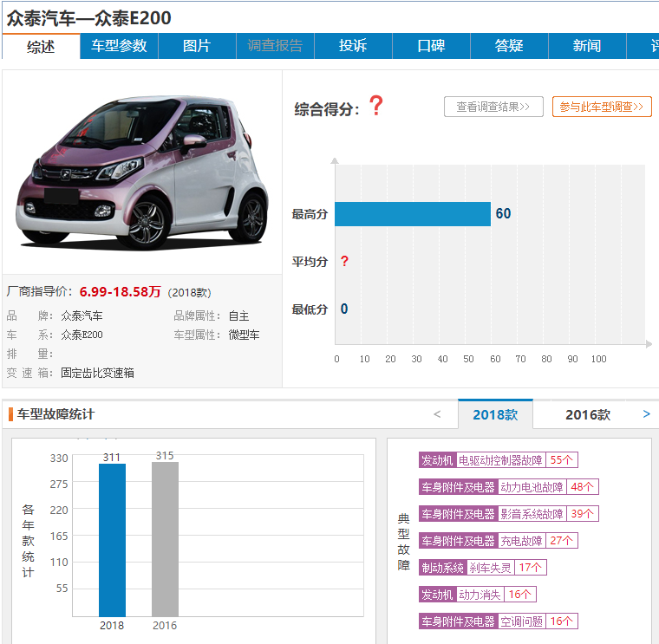This screenshot has height=644, width=659.
Task: Click the 自主 brand attribute value
Action: click(238, 315)
